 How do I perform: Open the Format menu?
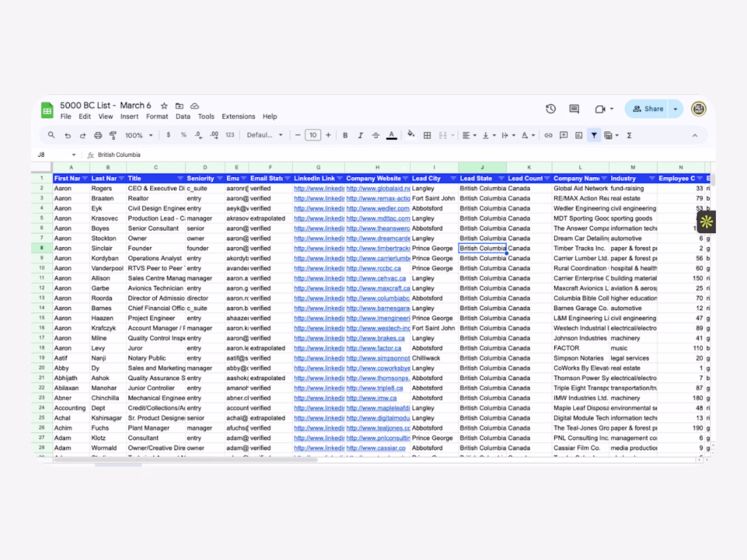click(157, 117)
